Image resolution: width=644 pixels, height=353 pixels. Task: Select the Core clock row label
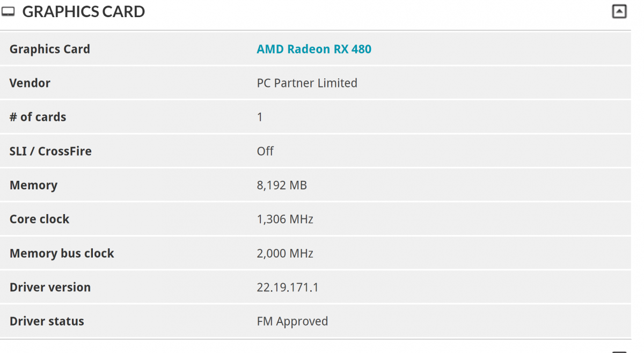pos(40,219)
